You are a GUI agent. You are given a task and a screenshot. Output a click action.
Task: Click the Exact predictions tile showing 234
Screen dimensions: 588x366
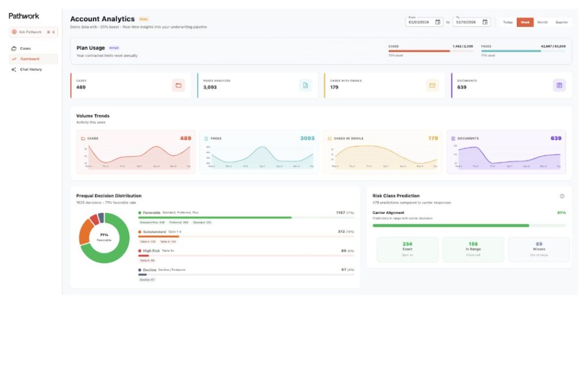tap(407, 249)
